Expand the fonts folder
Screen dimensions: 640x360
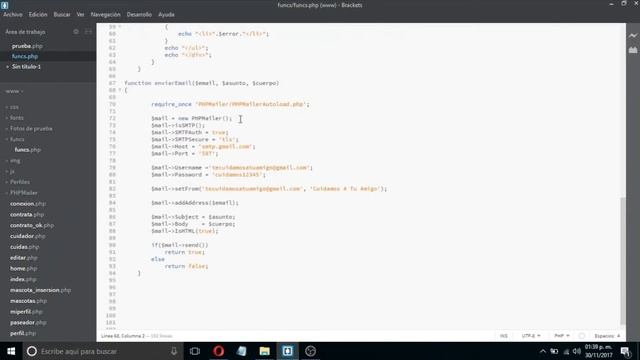click(17, 118)
